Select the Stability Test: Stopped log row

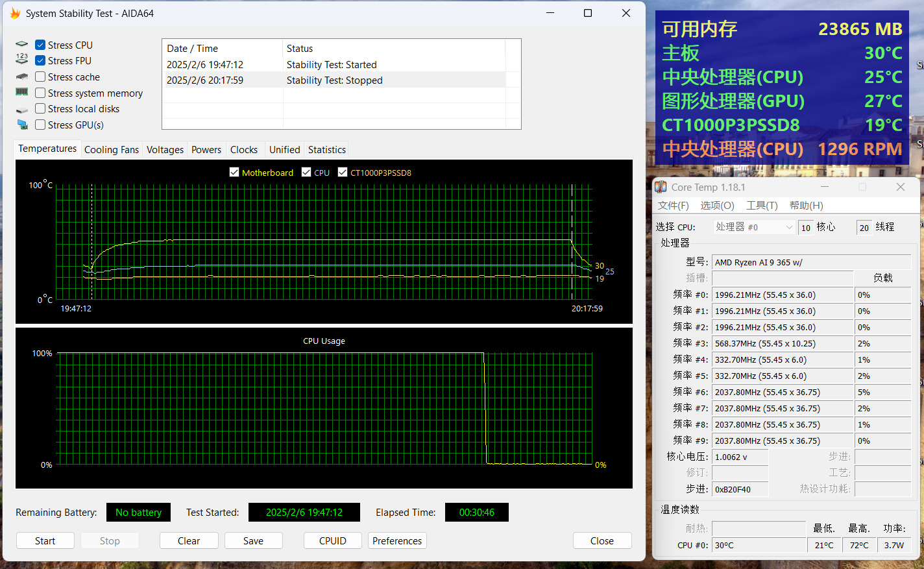click(334, 80)
